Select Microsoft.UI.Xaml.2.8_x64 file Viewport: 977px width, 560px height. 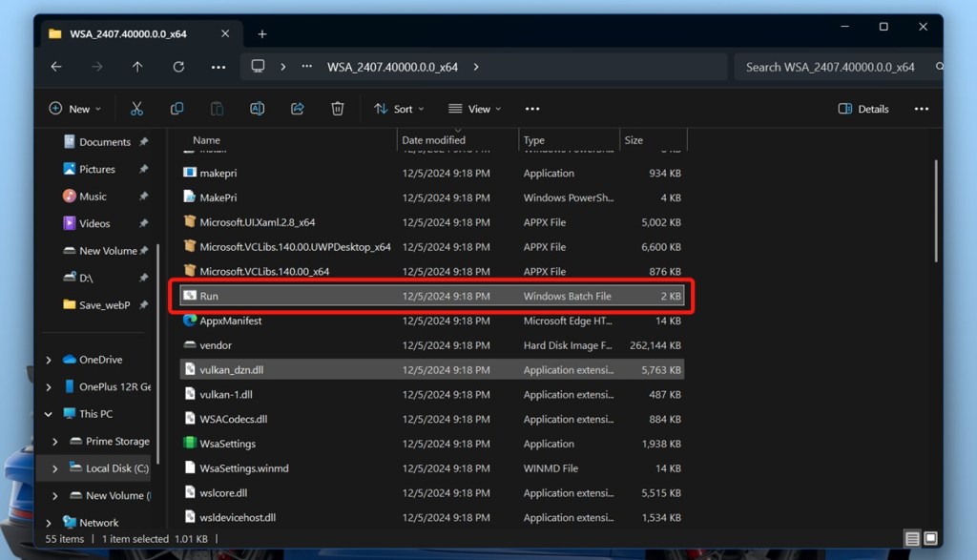(432, 221)
